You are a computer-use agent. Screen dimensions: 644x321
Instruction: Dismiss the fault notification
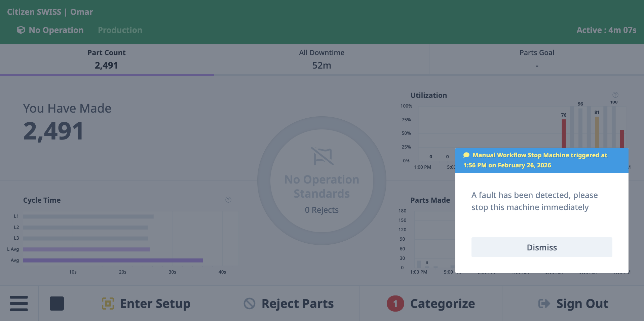[x=541, y=247]
